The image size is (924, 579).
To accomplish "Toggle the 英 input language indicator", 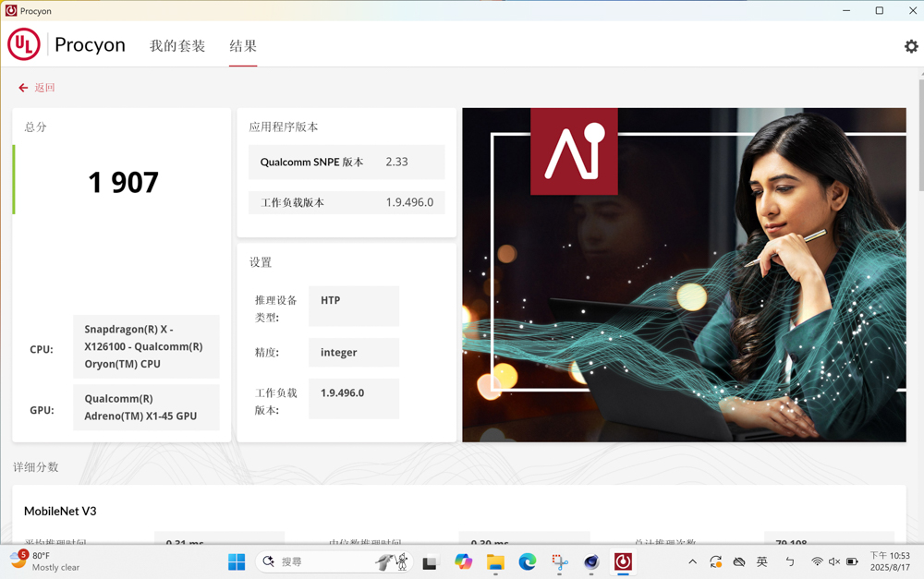I will [762, 562].
